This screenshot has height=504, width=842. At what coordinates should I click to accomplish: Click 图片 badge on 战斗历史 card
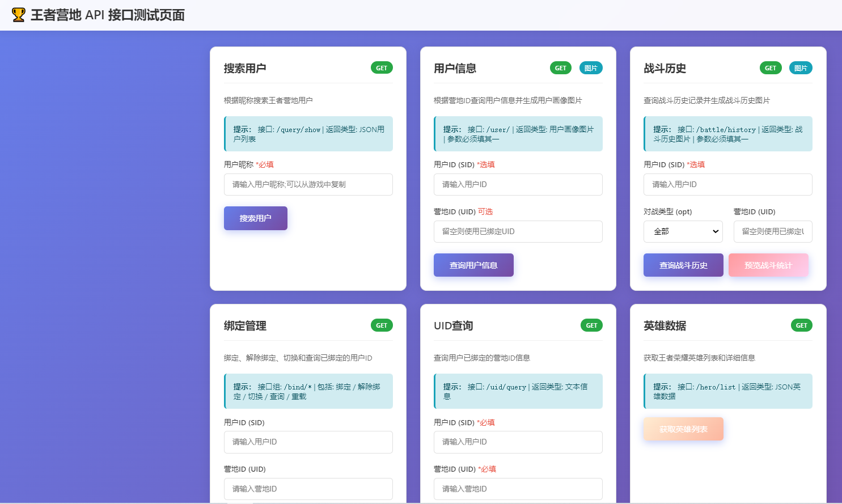tap(800, 68)
